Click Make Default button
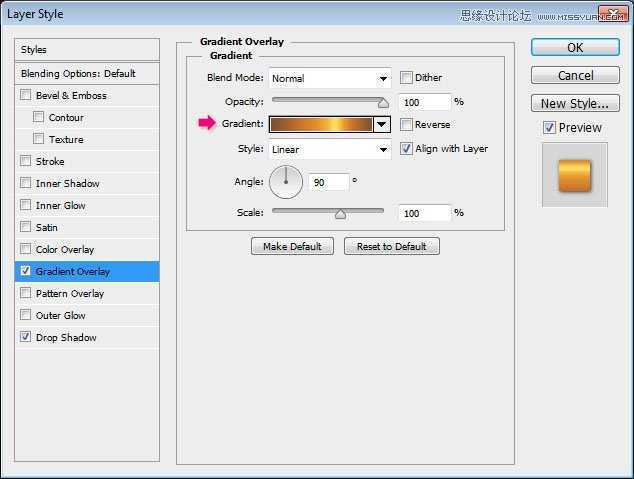The height and width of the screenshot is (479, 634). point(292,246)
